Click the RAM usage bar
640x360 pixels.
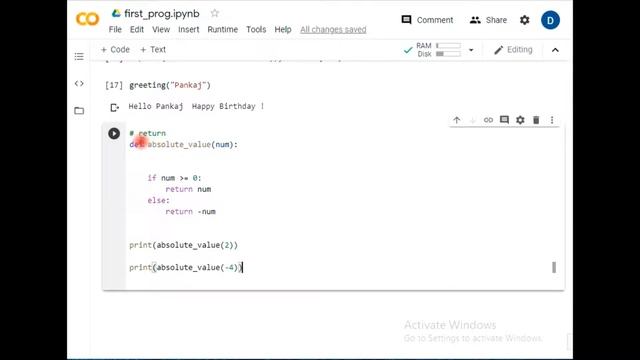click(x=448, y=46)
